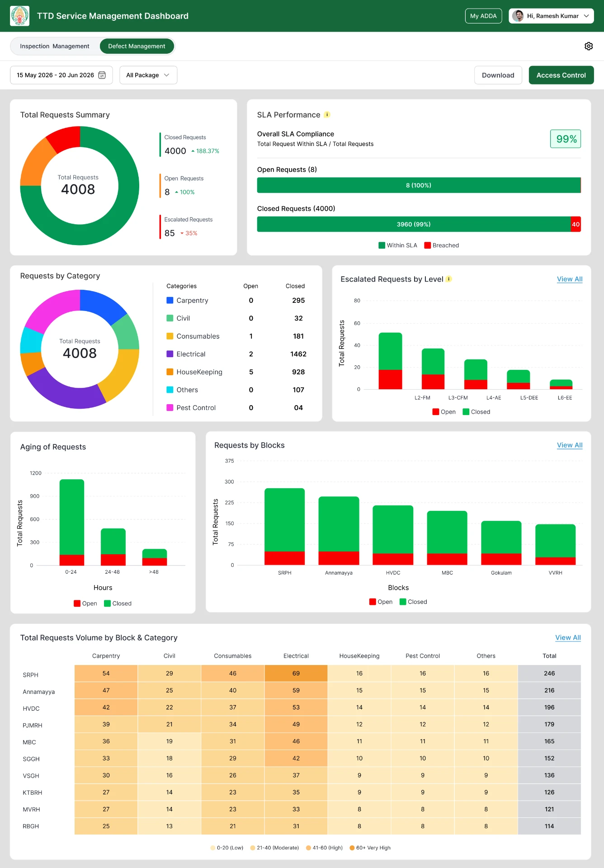Click the PJMRH row label
Viewport: 604px width, 868px height.
pos(33,725)
